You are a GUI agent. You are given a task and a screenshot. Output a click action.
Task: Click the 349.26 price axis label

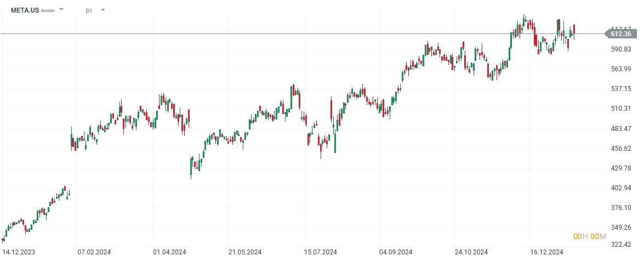[621, 228]
